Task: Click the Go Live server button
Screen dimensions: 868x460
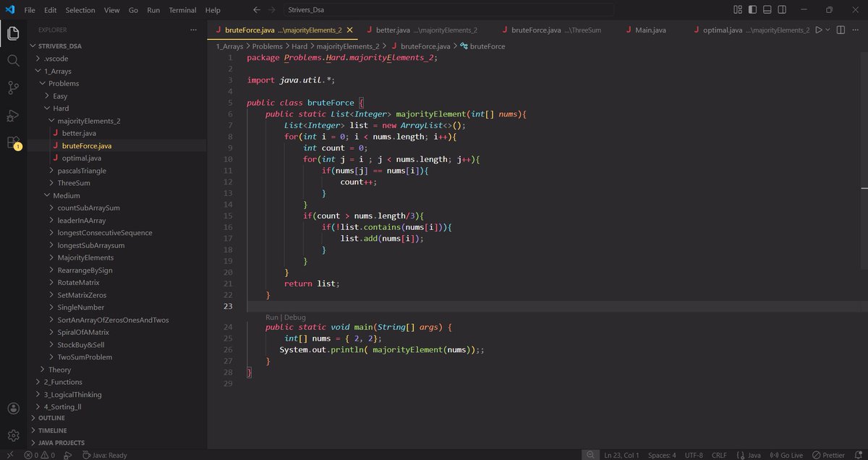Action: 786,455
